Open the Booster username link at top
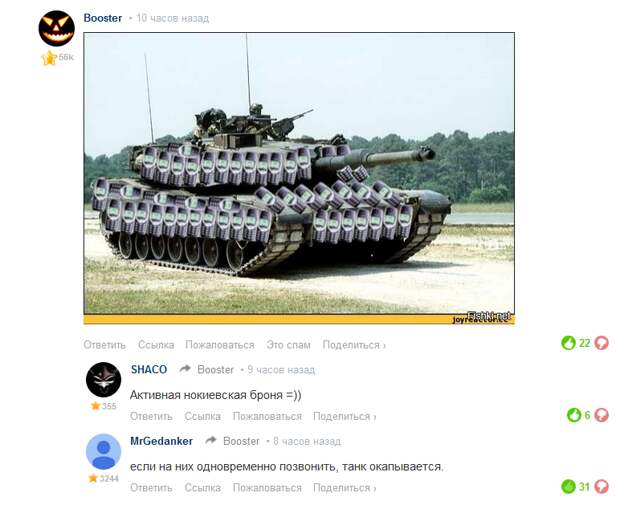Viewport: 620px width, 505px height. tap(103, 18)
